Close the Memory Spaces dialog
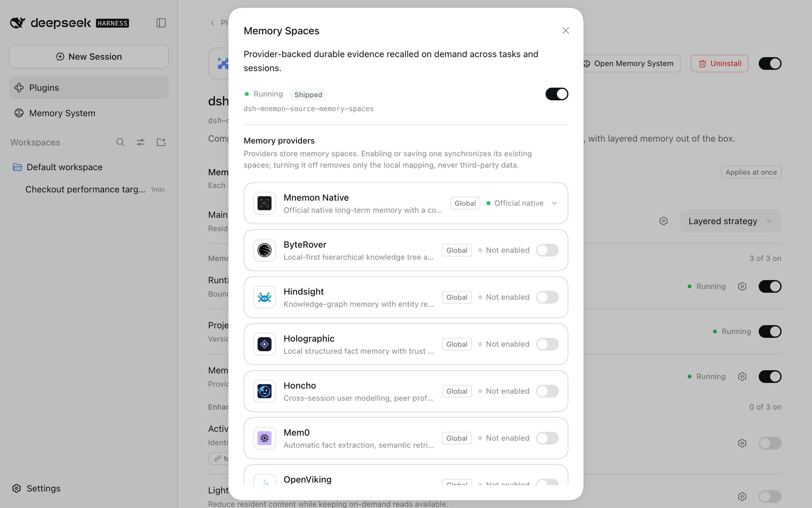 click(566, 30)
